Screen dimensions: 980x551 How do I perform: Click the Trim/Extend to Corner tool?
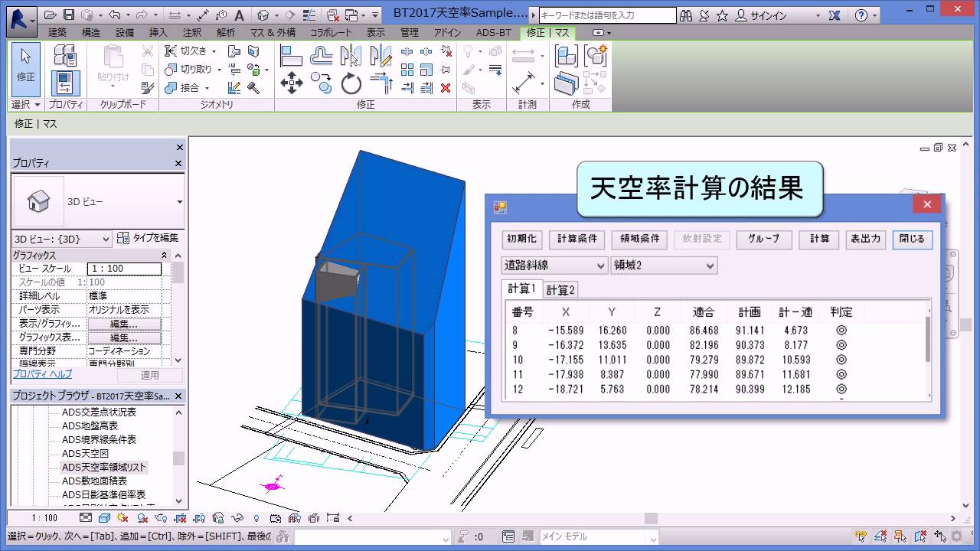click(x=381, y=83)
